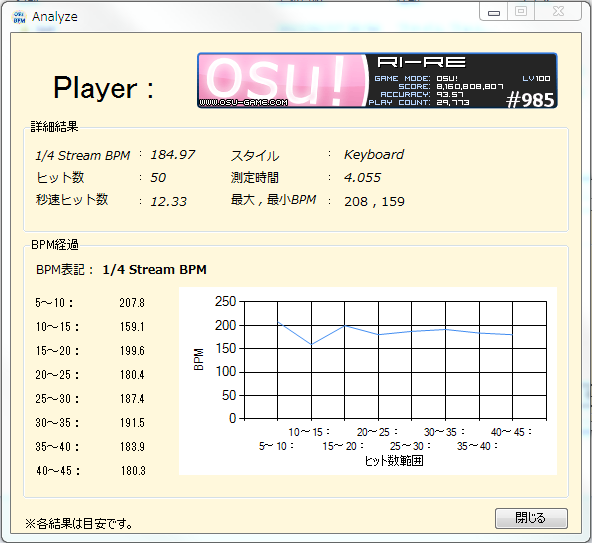The image size is (592, 543).
Task: Click the Analyze window app icon
Action: pos(19,17)
